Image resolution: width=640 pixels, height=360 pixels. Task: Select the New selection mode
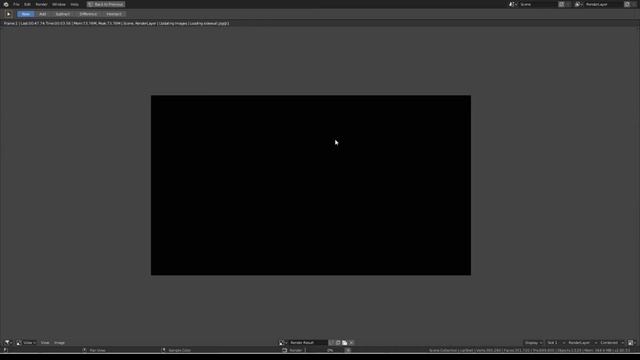point(26,14)
